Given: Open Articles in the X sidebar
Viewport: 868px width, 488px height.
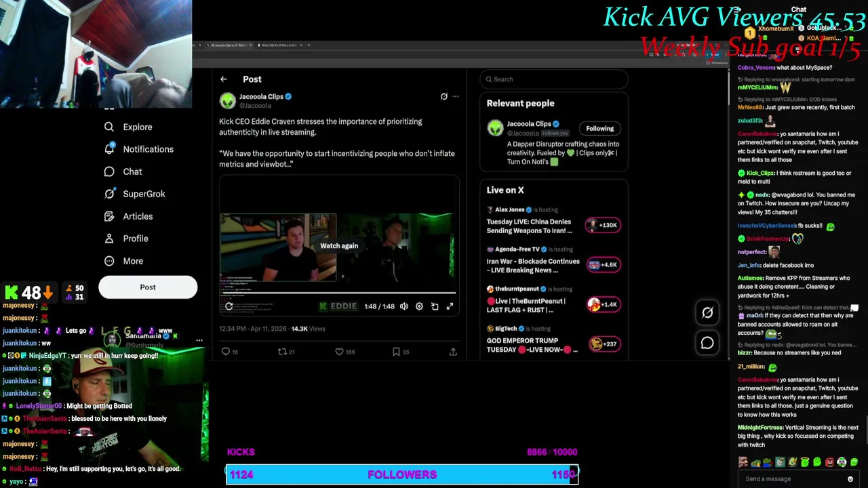Looking at the screenshot, I should click(138, 216).
